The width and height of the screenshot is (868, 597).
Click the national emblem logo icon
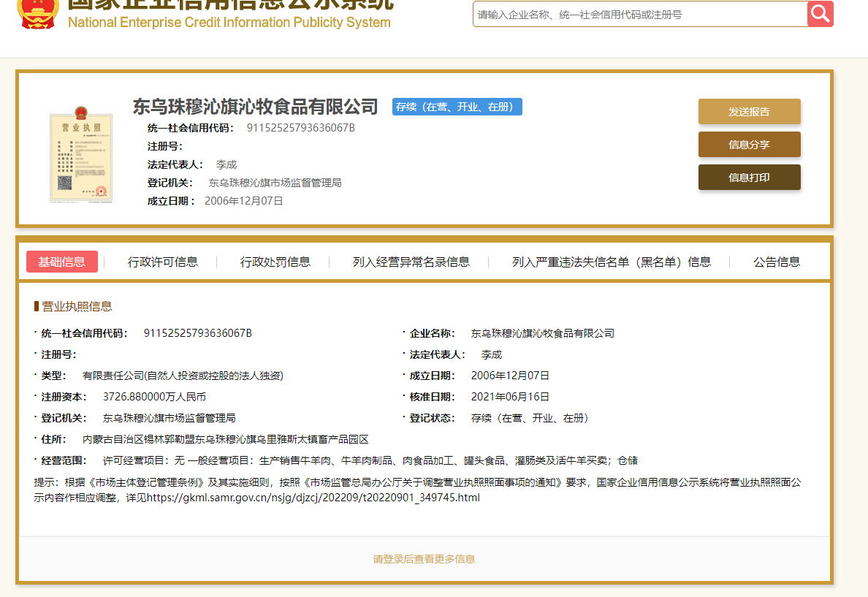pyautogui.click(x=38, y=14)
